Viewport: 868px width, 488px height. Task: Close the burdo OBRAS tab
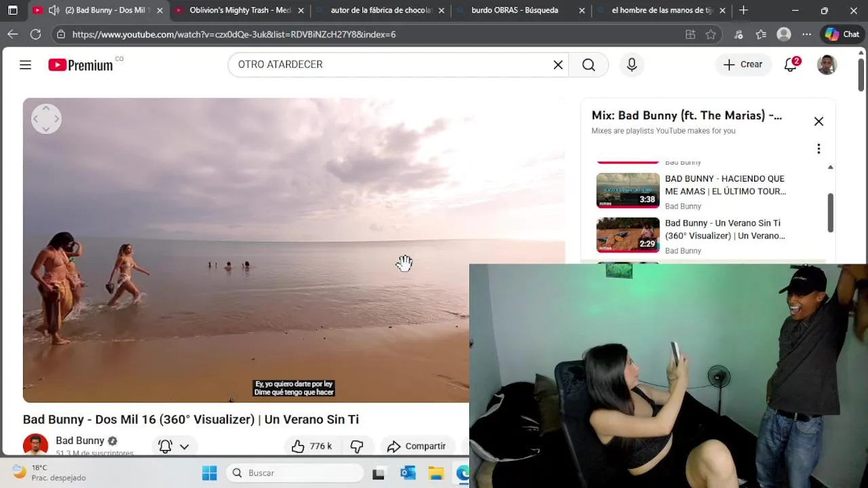pyautogui.click(x=582, y=11)
